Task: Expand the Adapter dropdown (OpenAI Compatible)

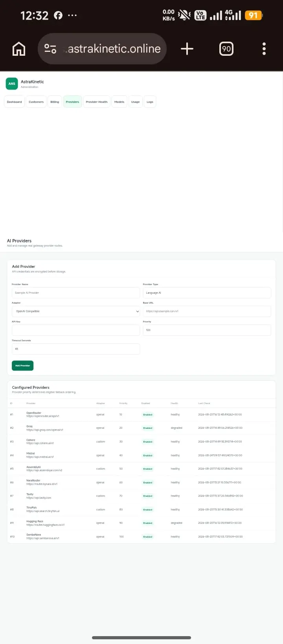Action: tap(76, 311)
